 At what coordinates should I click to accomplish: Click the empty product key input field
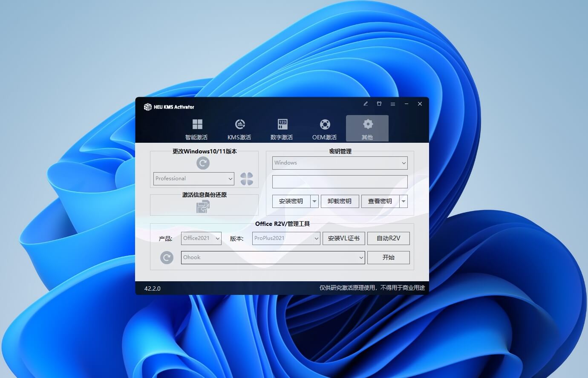click(340, 182)
